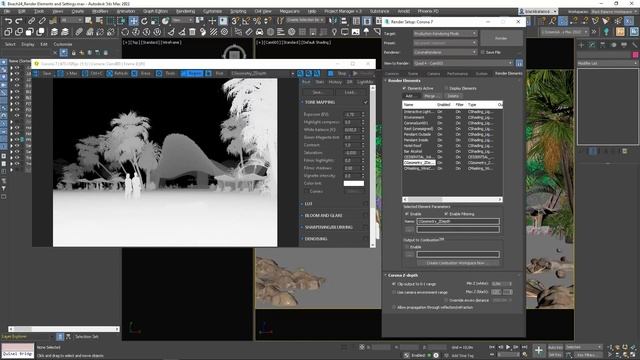Click the Play Animation button in timeline controls
640x360 pixels.
tap(508, 347)
